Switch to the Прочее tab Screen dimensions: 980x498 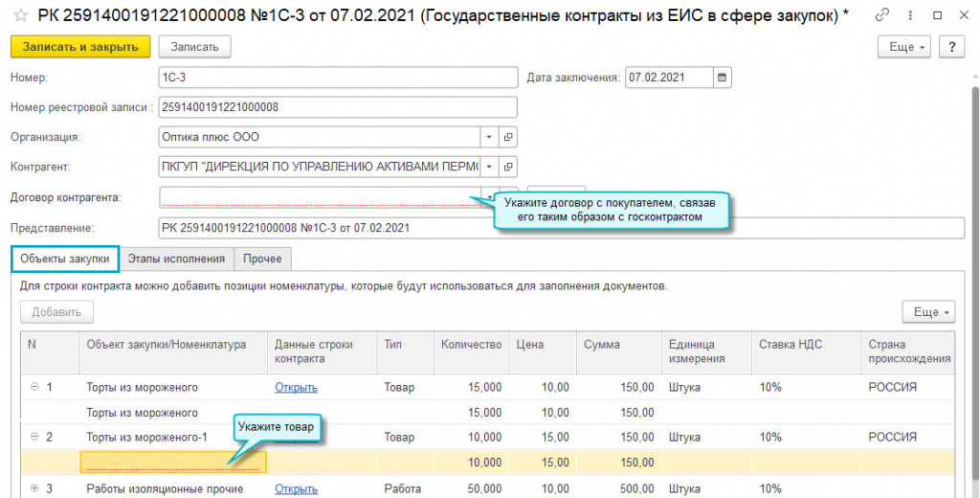coord(262,259)
